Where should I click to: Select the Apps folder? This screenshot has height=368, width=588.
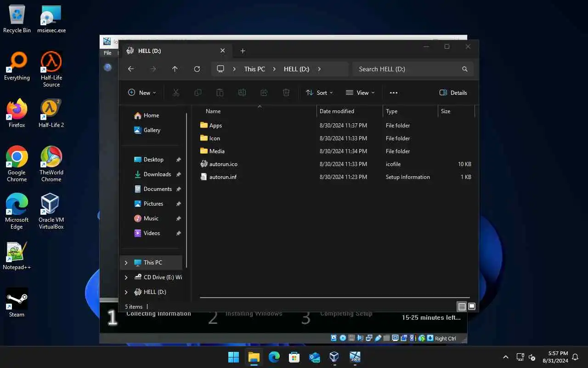coord(215,126)
